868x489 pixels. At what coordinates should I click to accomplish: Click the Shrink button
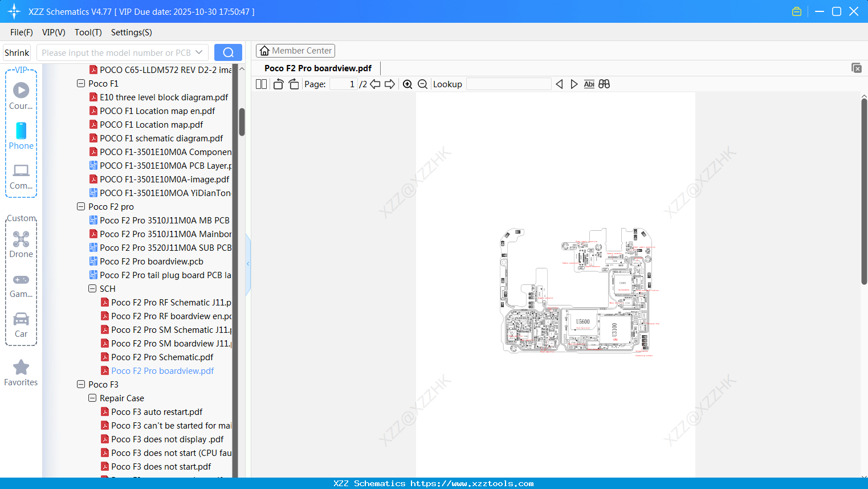point(17,52)
